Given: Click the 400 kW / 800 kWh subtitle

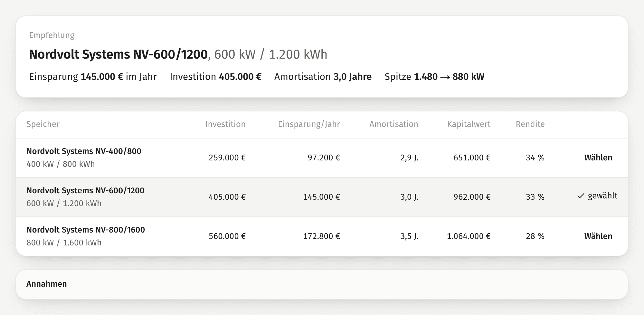Looking at the screenshot, I should pyautogui.click(x=61, y=164).
